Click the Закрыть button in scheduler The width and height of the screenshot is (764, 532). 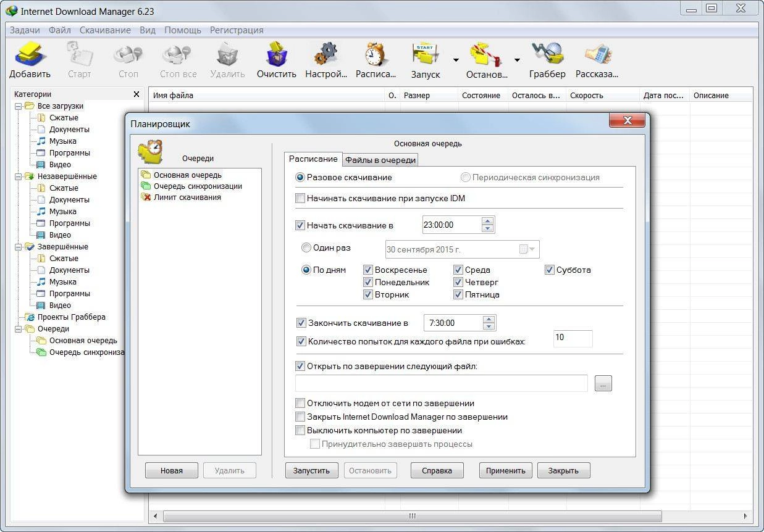(x=564, y=470)
